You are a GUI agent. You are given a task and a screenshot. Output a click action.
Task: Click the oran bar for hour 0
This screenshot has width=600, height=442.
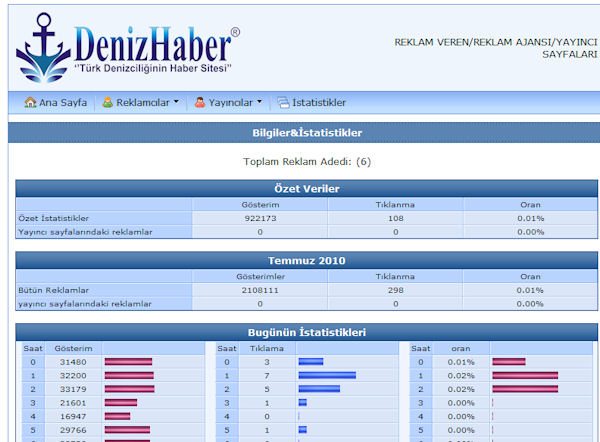[509, 362]
